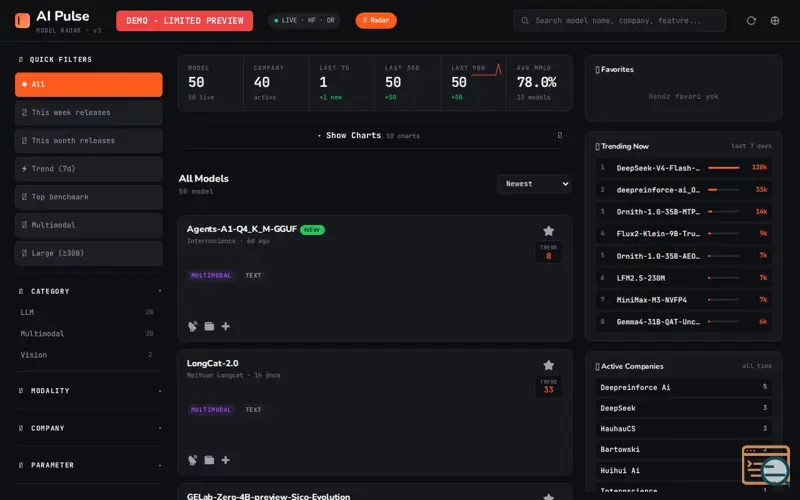
Task: Collapse the CATEGORY filter section
Action: [x=89, y=291]
